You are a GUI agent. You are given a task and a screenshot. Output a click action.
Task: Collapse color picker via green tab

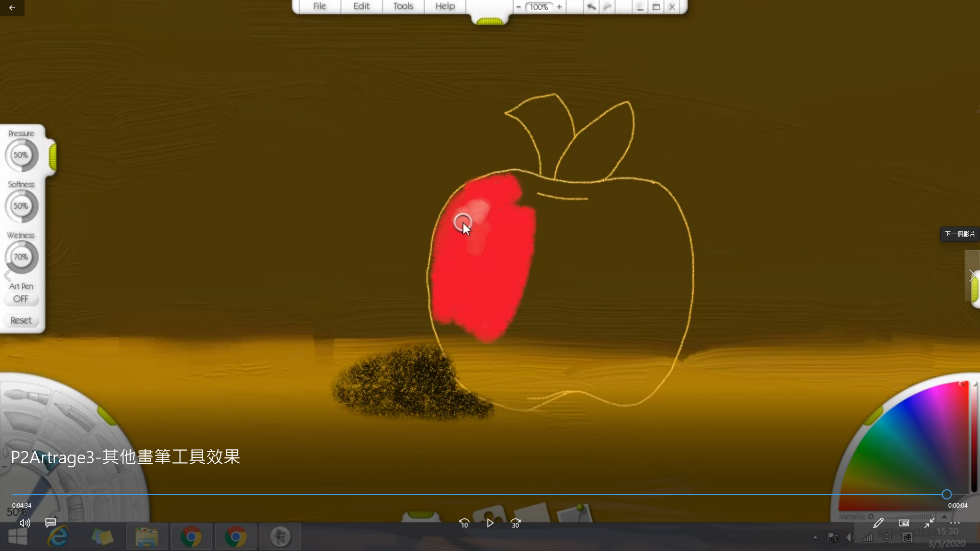[x=874, y=415]
